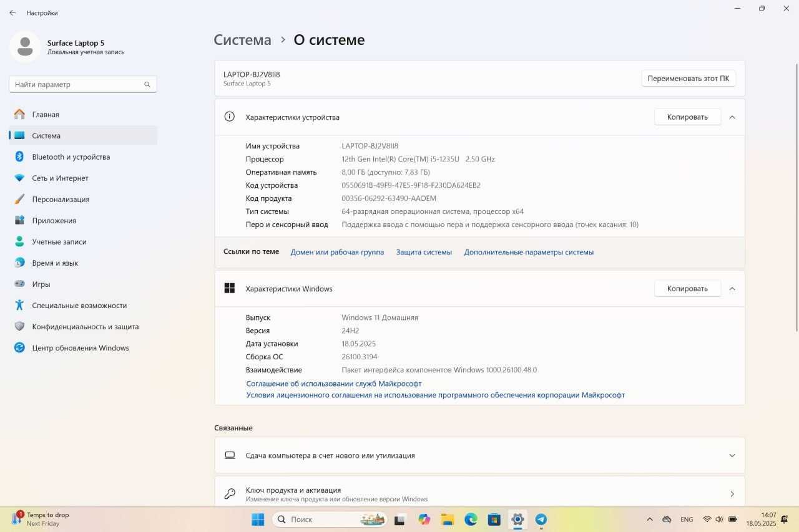799x532 pixels.
Task: Click the key icon beside Ключ продукта
Action: click(x=230, y=494)
